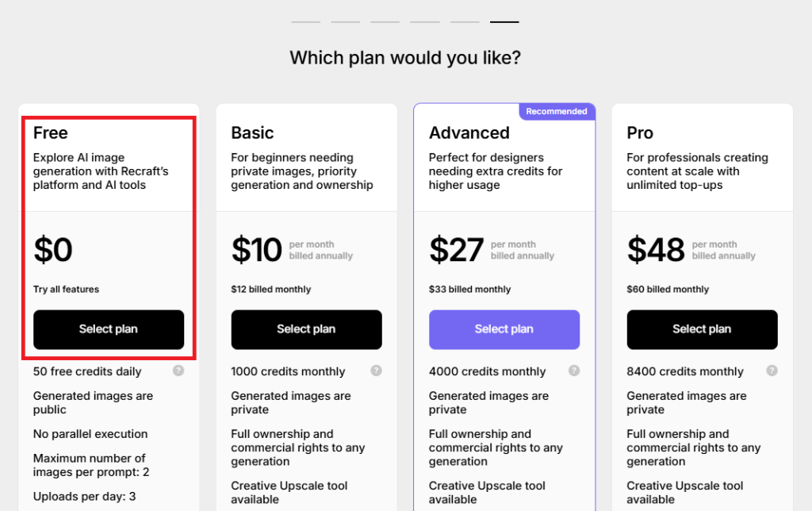Click the $48 Pro plan price
This screenshot has width=812, height=511.
tap(656, 250)
